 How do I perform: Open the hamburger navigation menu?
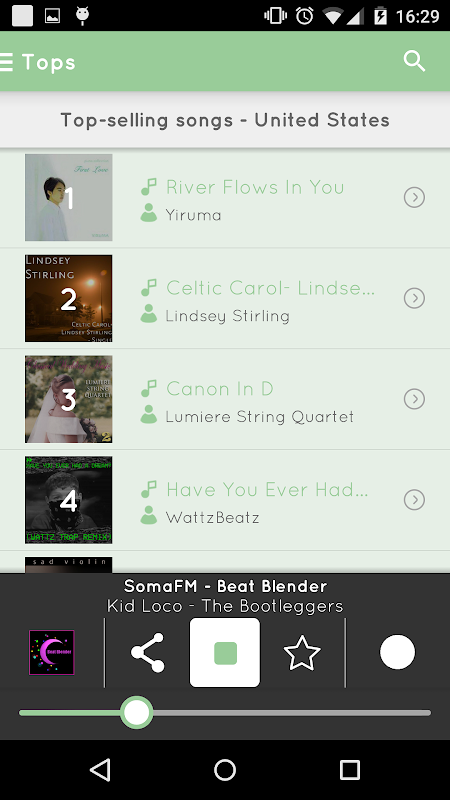(x=6, y=62)
